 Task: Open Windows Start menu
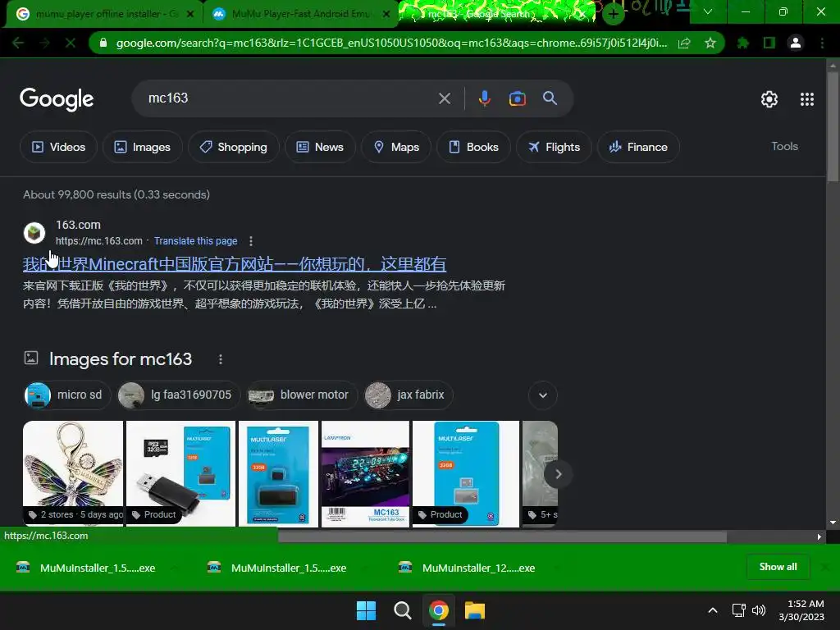367,610
